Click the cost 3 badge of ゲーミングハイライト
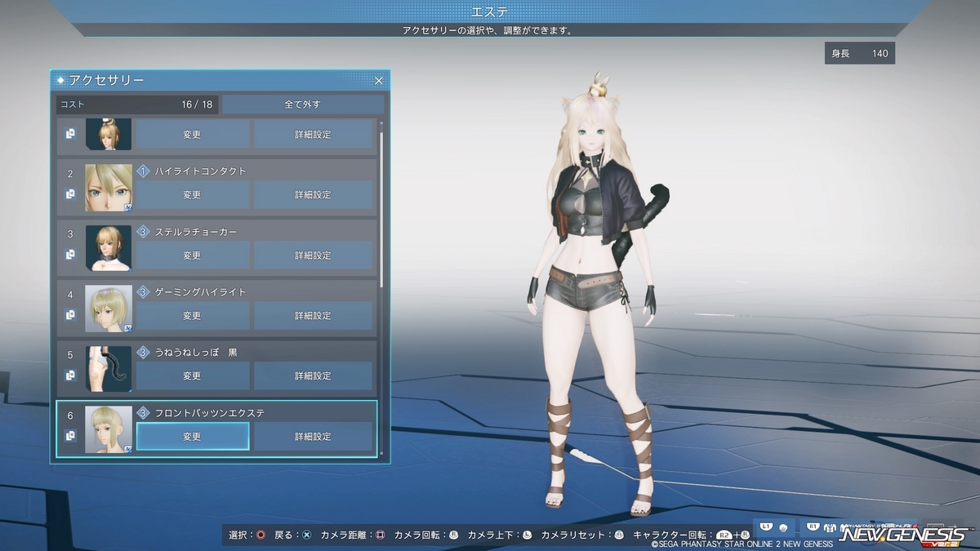The height and width of the screenshot is (551, 980). point(143,292)
